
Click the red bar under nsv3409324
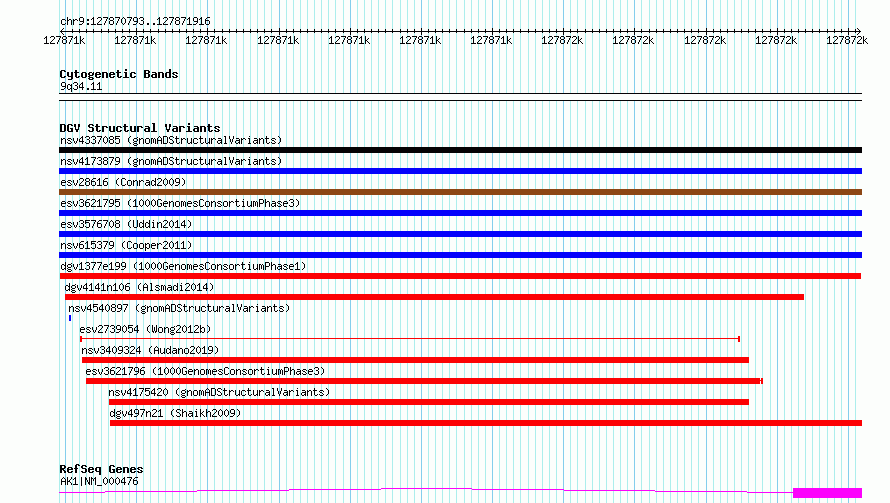click(415, 360)
